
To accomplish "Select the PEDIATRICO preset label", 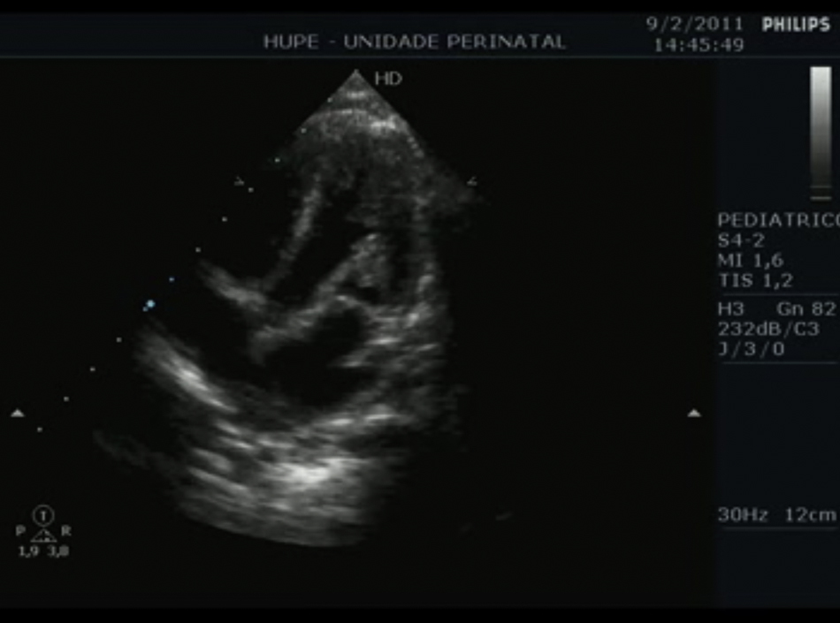I will (x=777, y=219).
